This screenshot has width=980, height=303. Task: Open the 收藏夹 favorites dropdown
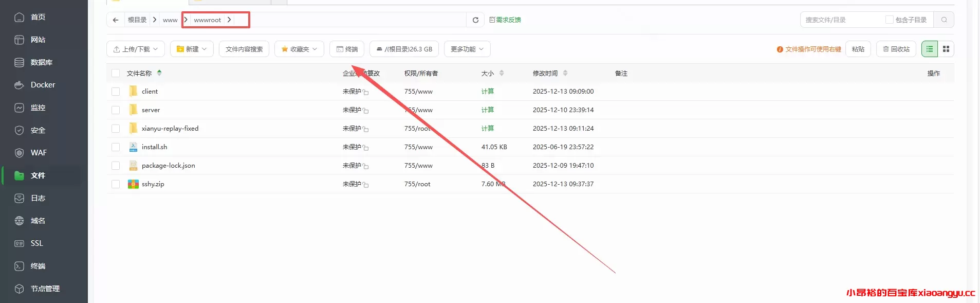tap(299, 49)
